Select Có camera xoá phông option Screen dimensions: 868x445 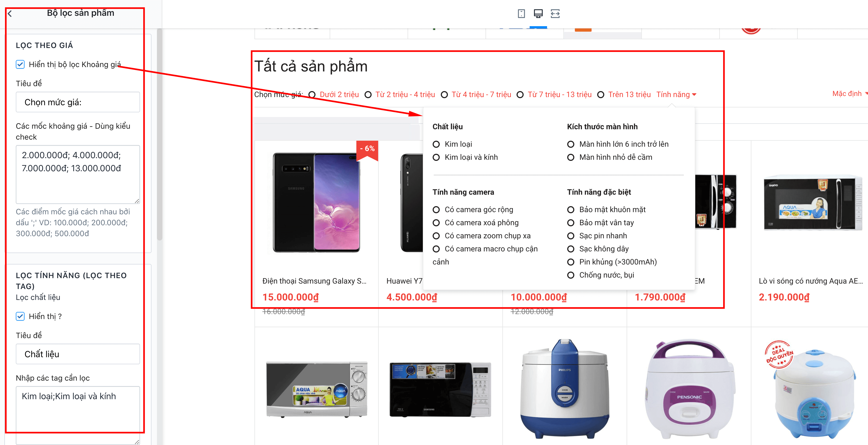coord(436,223)
